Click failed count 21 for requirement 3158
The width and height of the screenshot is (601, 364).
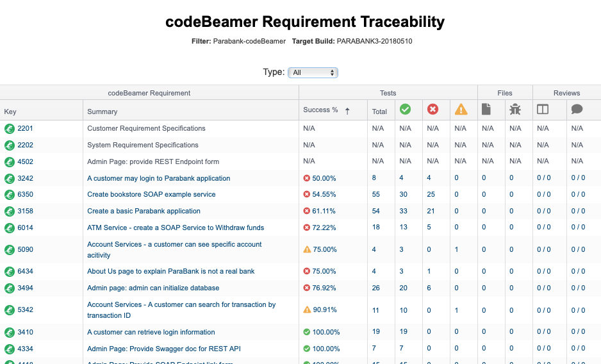(431, 211)
